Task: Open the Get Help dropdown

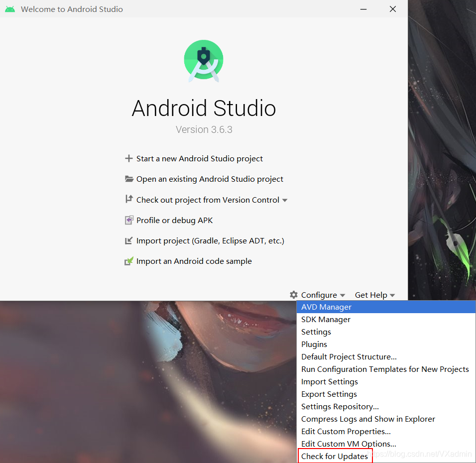Action: point(375,295)
